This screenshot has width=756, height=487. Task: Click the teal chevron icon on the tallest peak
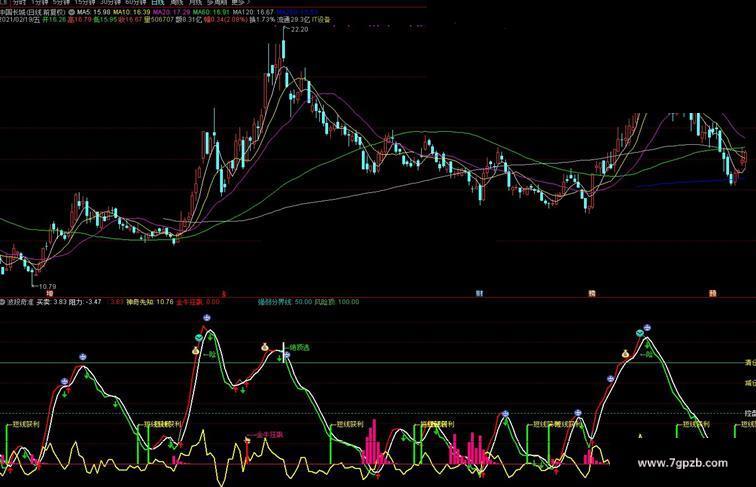tap(199, 337)
